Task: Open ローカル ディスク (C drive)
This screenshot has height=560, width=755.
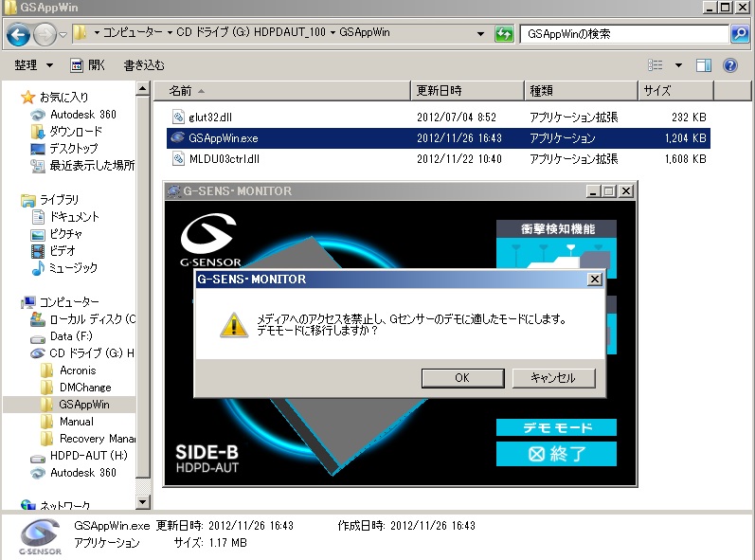Action: 93,319
